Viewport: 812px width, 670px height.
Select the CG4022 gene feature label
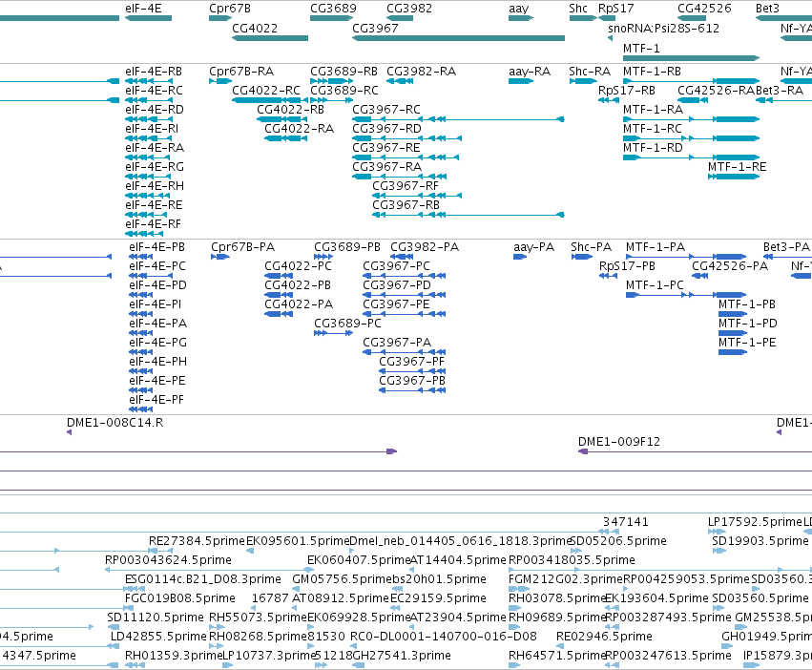click(x=255, y=29)
